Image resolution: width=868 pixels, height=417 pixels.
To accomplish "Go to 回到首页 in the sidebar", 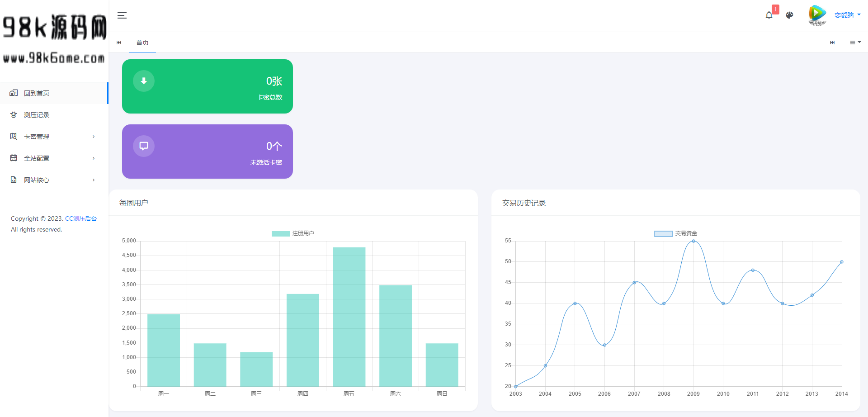I will pos(37,93).
